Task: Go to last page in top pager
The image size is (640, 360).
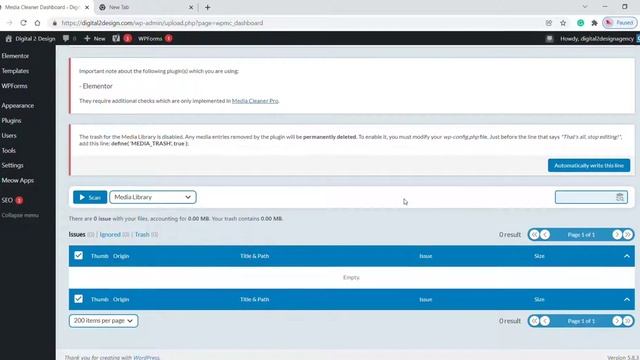Action: pos(628,235)
